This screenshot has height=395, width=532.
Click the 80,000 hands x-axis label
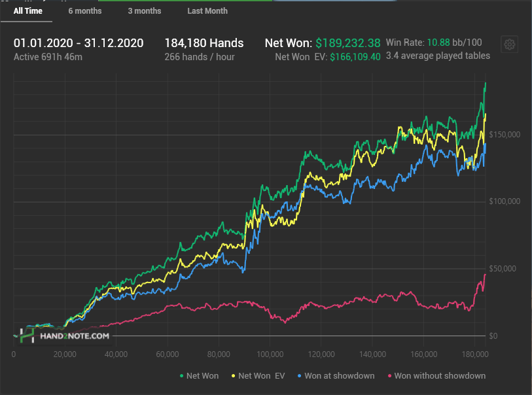(x=219, y=354)
